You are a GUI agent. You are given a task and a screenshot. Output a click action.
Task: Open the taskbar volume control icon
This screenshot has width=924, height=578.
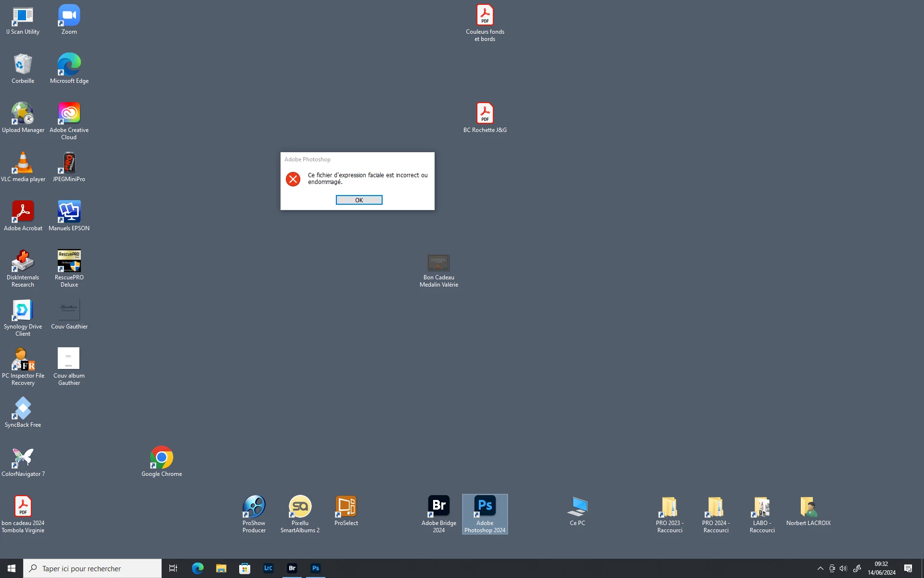843,568
